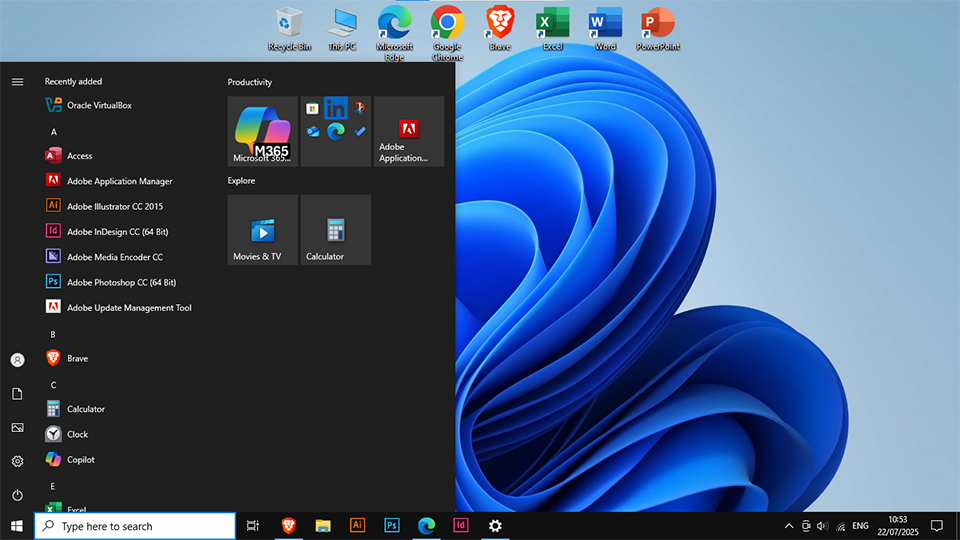Click the letter B group header
The height and width of the screenshot is (540, 960).
tap(53, 334)
